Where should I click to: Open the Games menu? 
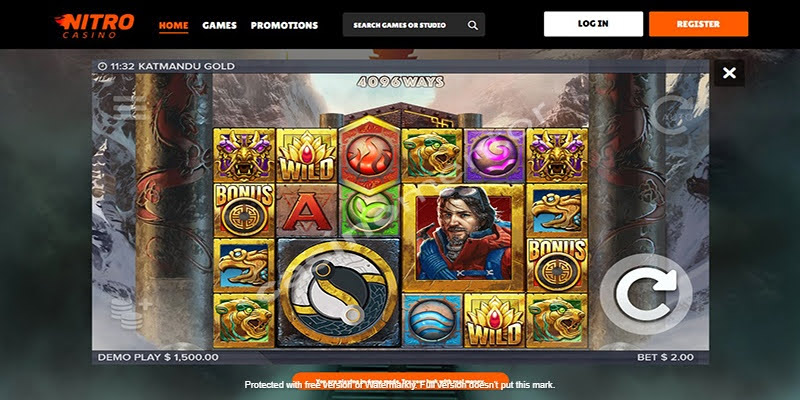click(x=219, y=25)
